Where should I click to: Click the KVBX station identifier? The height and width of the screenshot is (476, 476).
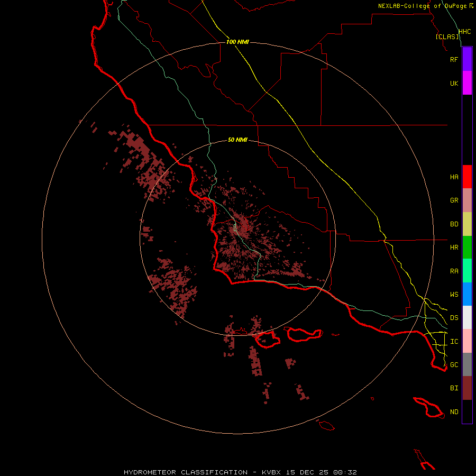[x=271, y=472]
